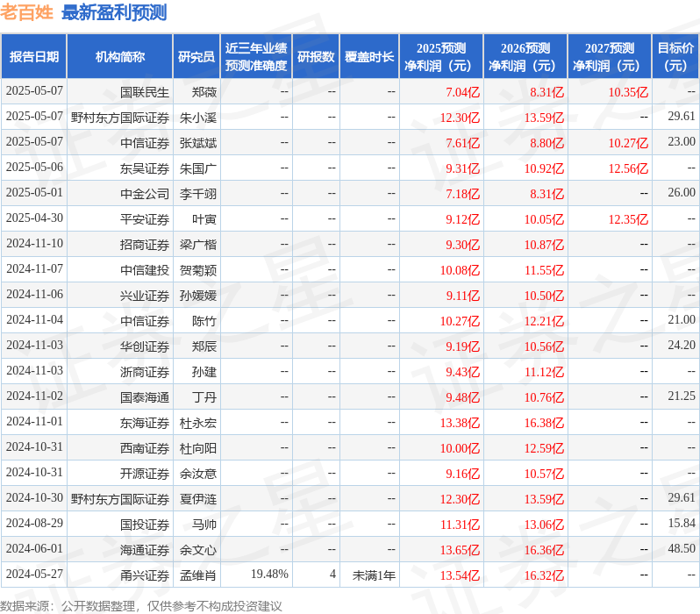Screen dimensions: 700x614
Task: Select institution 甬兴证券
Action: coord(145,576)
